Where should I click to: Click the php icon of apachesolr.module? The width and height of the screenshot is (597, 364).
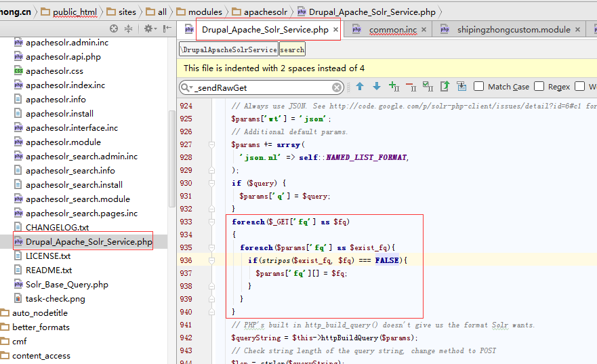(x=18, y=142)
